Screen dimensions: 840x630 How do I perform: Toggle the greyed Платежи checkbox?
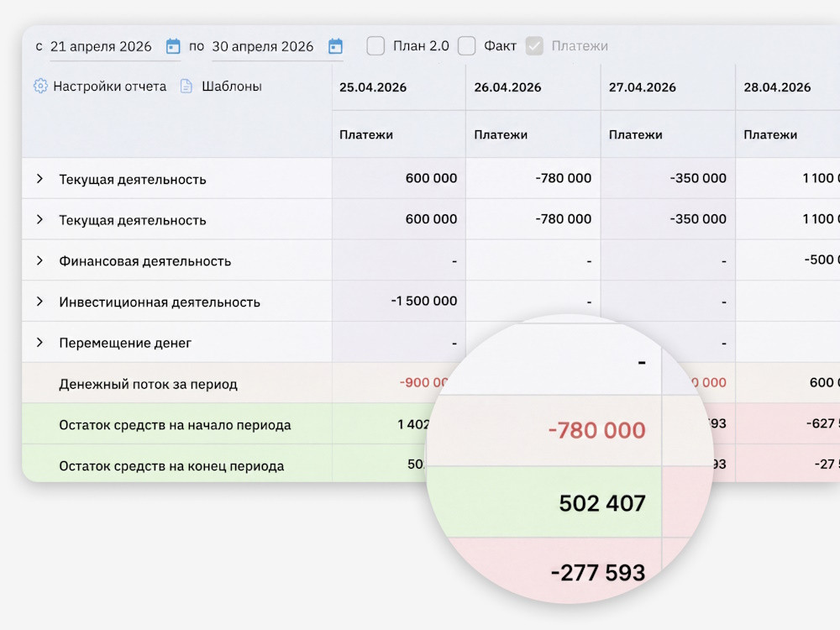point(534,46)
